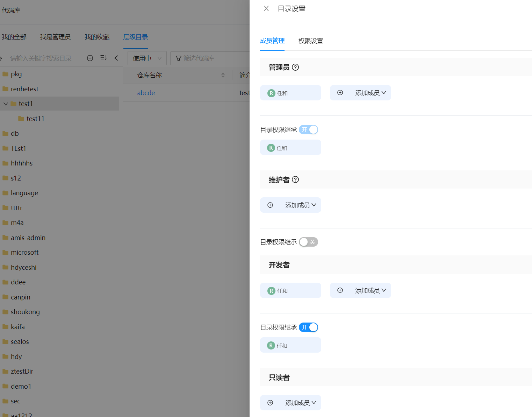Enable 目录权限继承 for 维护者
The height and width of the screenshot is (417, 532).
pos(308,242)
